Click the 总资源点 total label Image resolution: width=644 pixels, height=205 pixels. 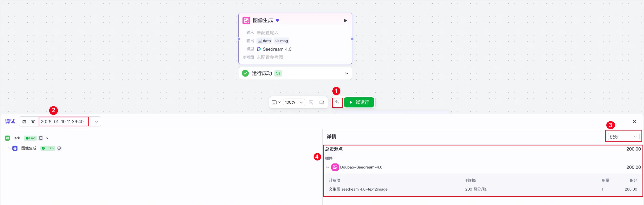click(x=334, y=149)
